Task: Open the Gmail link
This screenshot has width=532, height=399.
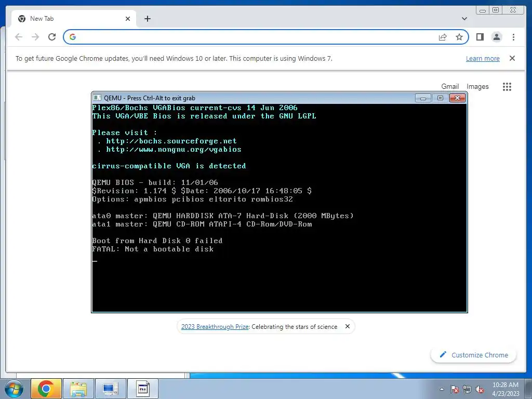Action: pyautogui.click(x=450, y=87)
